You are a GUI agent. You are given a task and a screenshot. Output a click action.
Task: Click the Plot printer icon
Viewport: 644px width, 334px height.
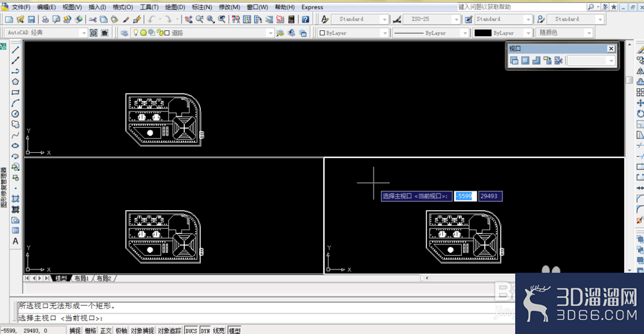pyautogui.click(x=46, y=19)
